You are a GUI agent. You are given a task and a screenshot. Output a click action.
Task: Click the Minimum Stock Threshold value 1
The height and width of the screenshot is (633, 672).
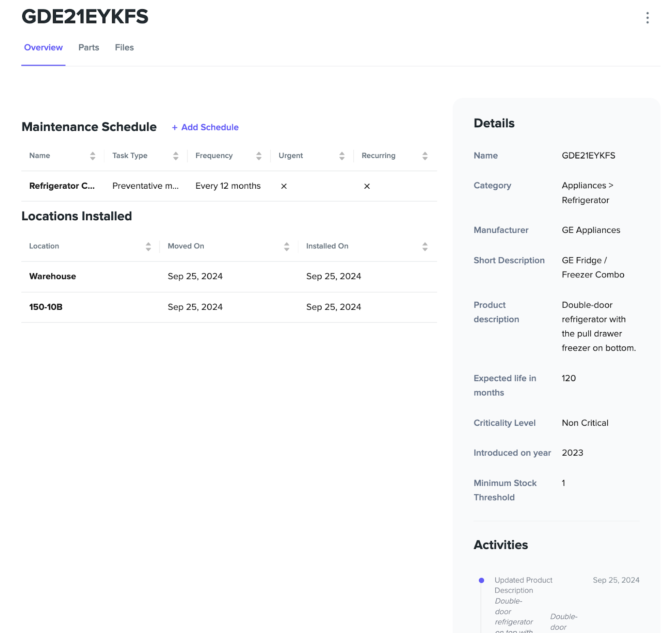pos(563,483)
